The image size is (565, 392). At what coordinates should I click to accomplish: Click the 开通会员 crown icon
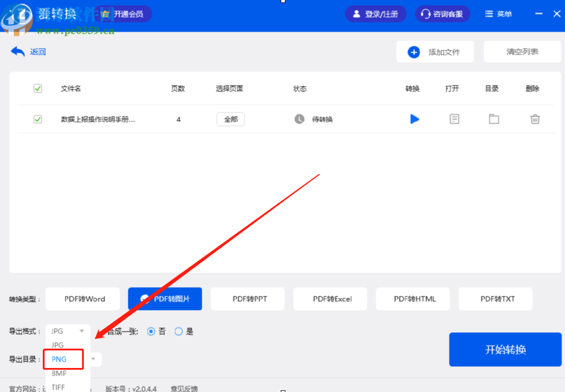tap(107, 13)
